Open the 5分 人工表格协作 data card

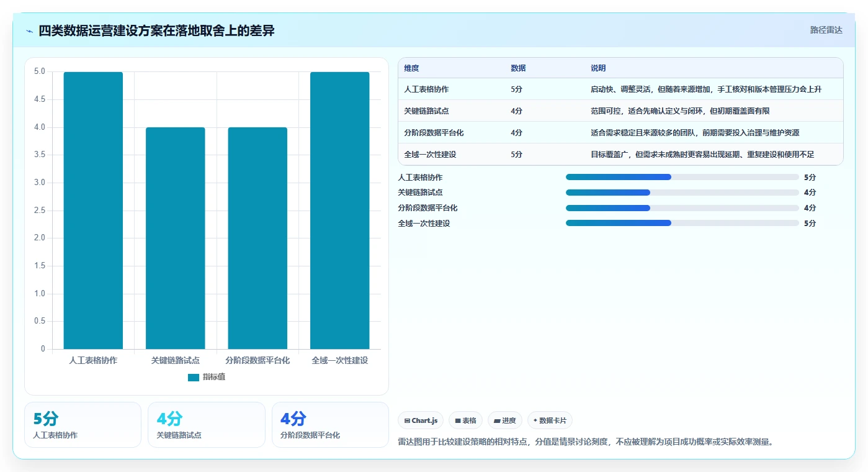click(83, 425)
